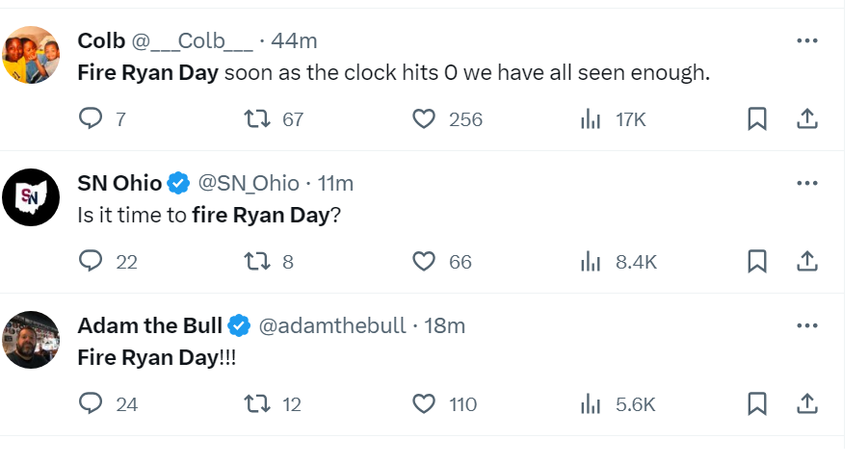
Task: Open more options on SN Ohio tweet
Action: click(x=807, y=183)
